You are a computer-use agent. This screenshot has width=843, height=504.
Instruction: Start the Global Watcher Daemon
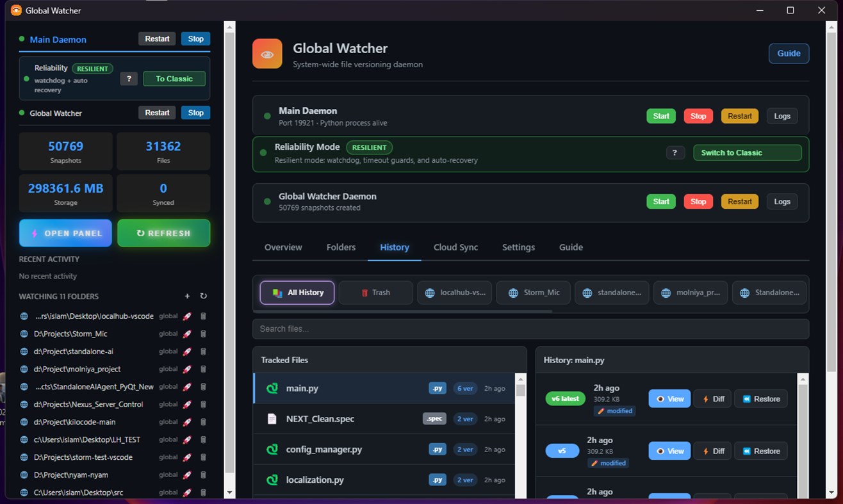(x=661, y=202)
